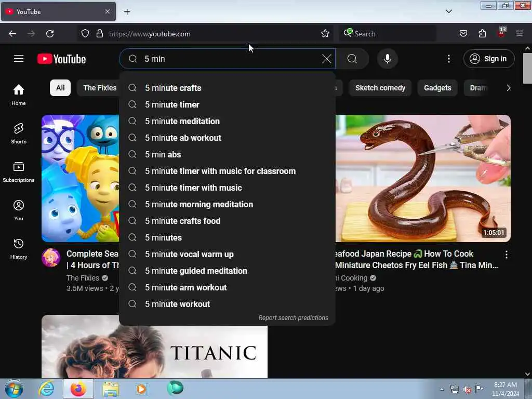The height and width of the screenshot is (399, 532).
Task: Click Report search predictions link
Action: coord(293,318)
